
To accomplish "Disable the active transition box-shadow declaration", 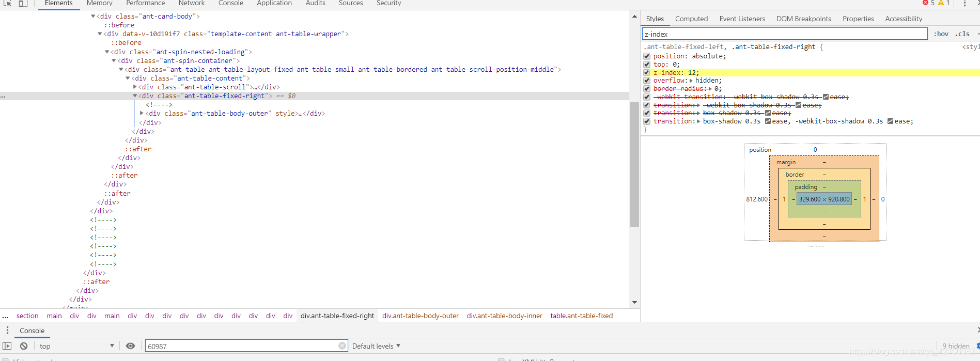I will [647, 121].
